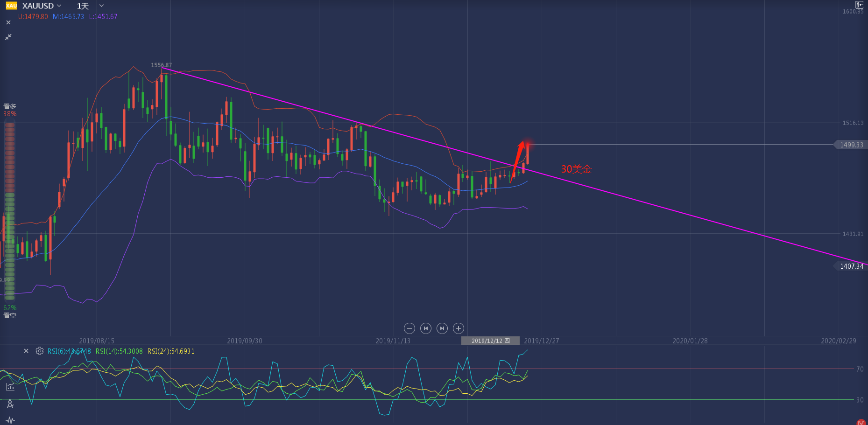Select the drawing tools compass icon
The height and width of the screenshot is (425, 868).
[x=10, y=404]
